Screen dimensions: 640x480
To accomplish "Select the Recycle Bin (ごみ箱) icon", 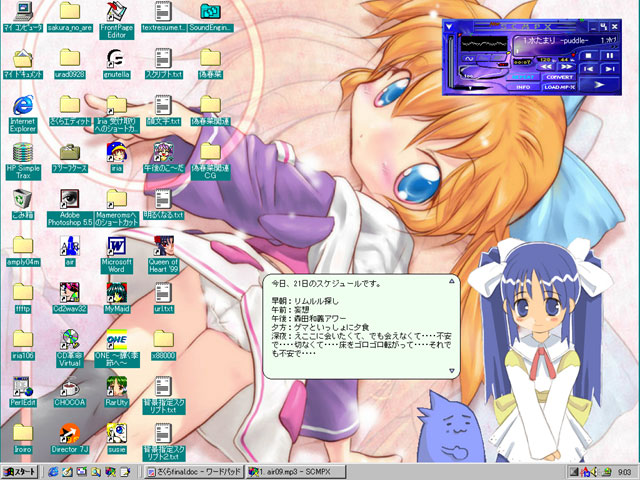I will click(x=23, y=204).
